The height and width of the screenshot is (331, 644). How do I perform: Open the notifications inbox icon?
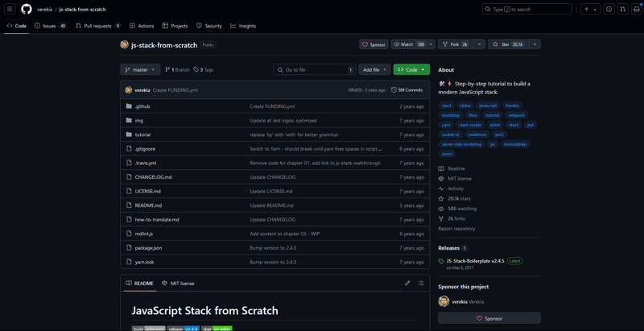click(636, 9)
